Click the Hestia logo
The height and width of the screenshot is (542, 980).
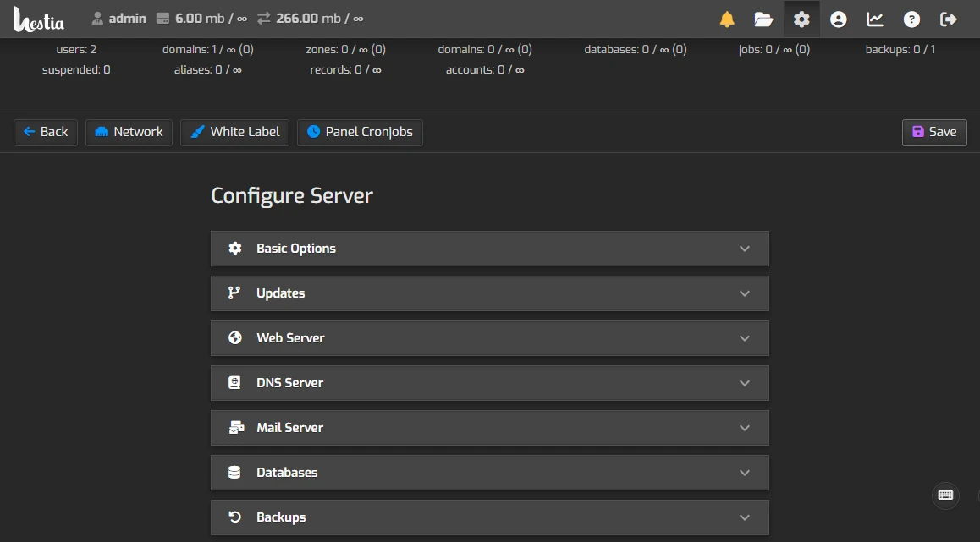point(39,19)
